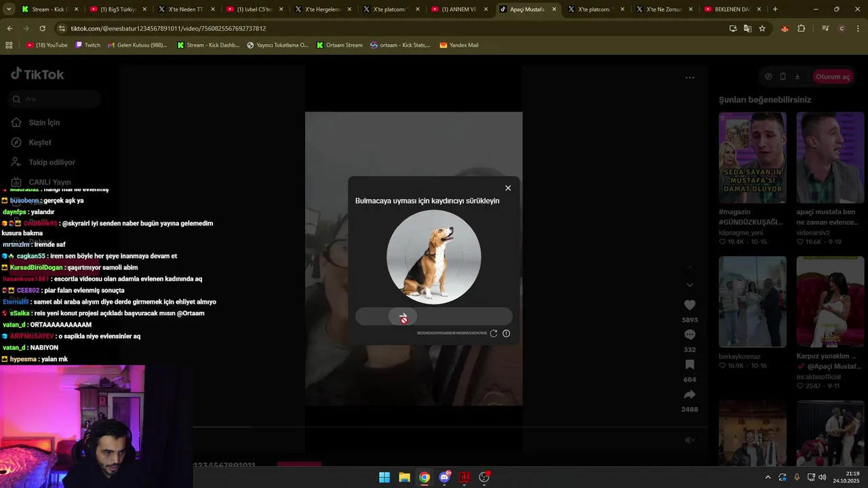Close the captcha puzzle dialog
This screenshot has width=868, height=488.
tap(508, 188)
